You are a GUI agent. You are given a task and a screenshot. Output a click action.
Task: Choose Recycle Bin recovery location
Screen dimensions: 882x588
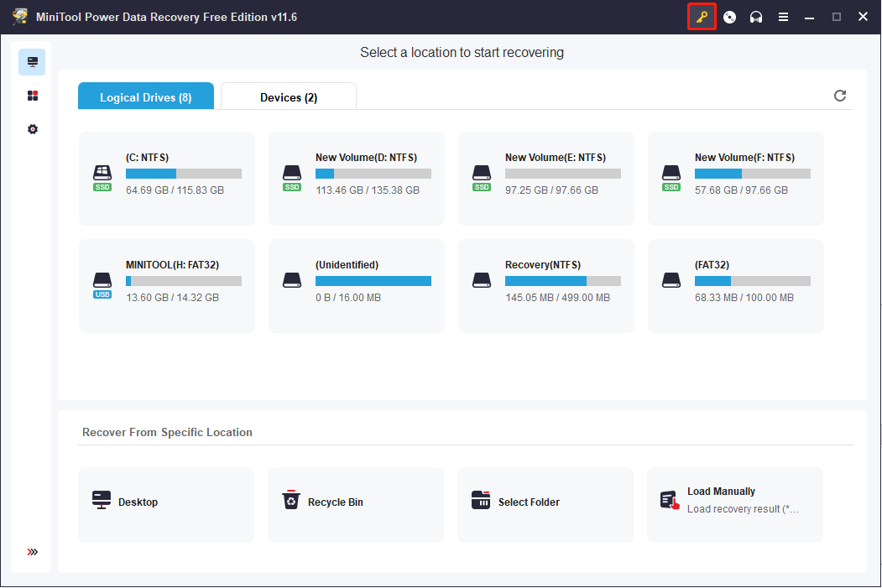tap(356, 505)
